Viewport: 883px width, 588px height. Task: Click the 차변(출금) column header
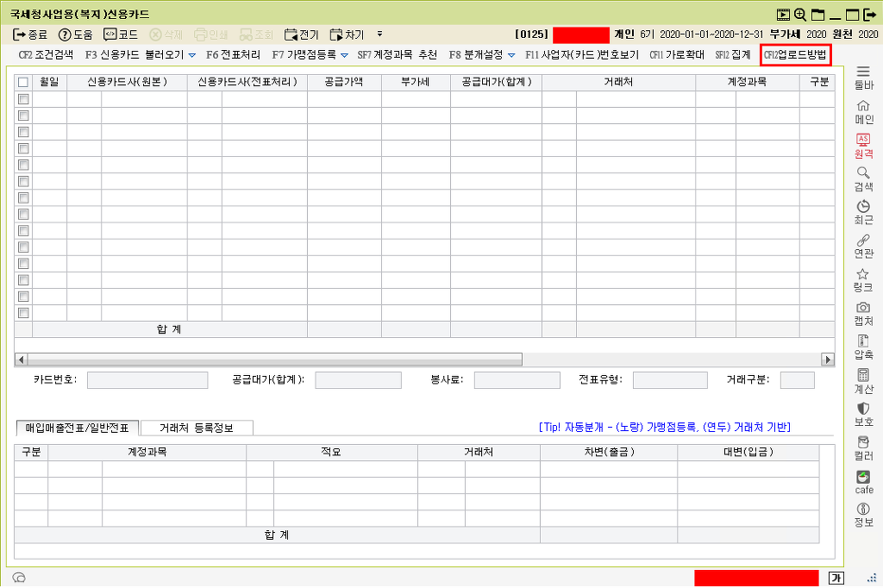[609, 453]
